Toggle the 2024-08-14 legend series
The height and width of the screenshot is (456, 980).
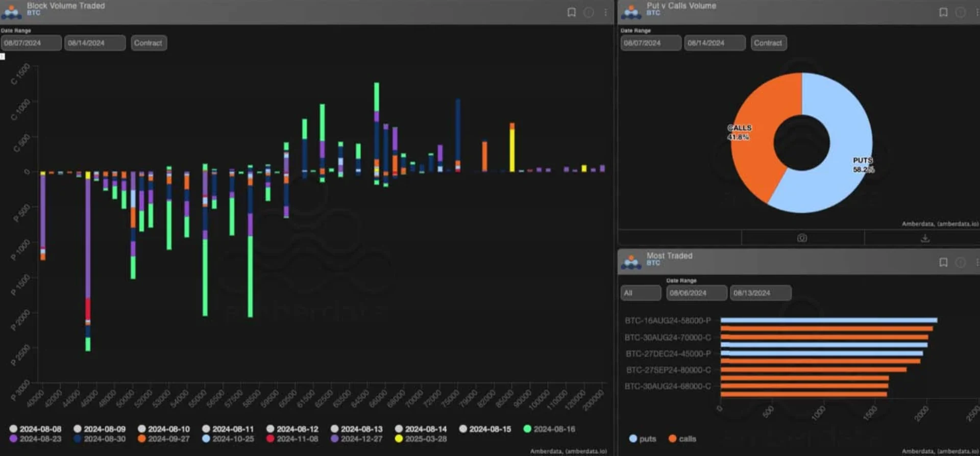(421, 429)
